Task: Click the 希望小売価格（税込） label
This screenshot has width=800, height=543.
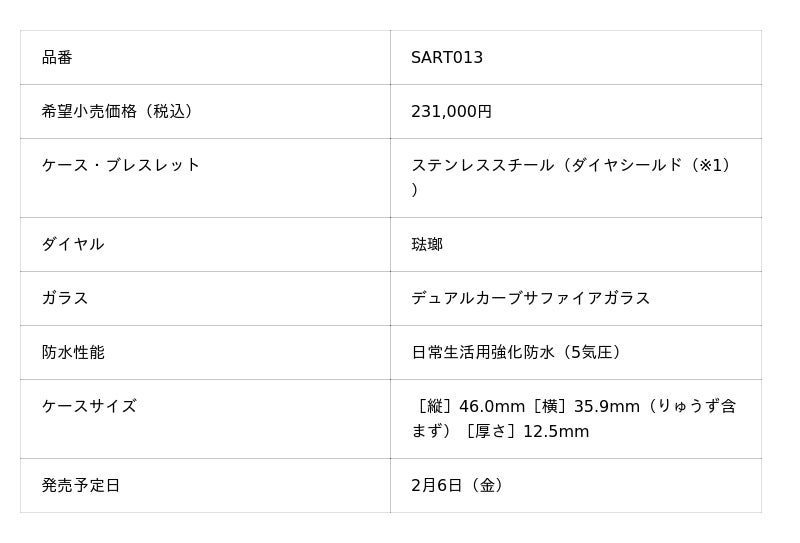Action: point(116,112)
